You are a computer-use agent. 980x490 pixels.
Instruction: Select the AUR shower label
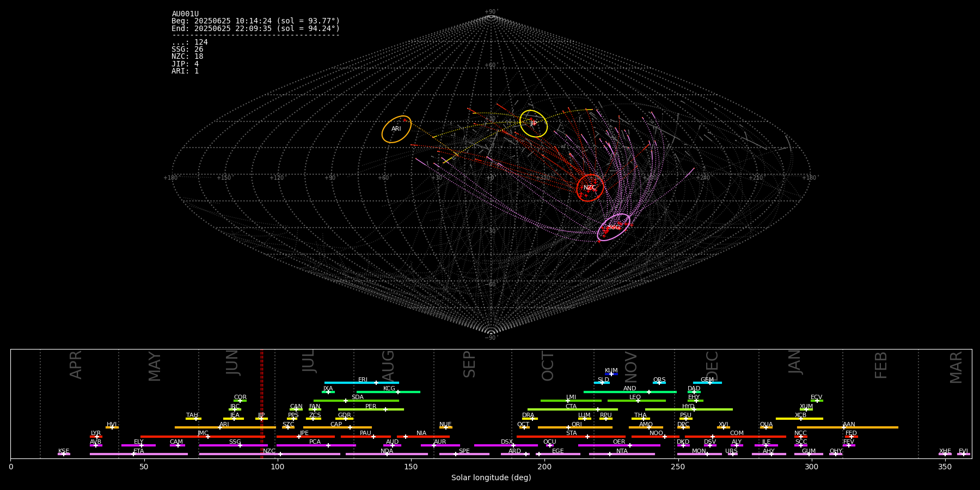pyautogui.click(x=440, y=442)
